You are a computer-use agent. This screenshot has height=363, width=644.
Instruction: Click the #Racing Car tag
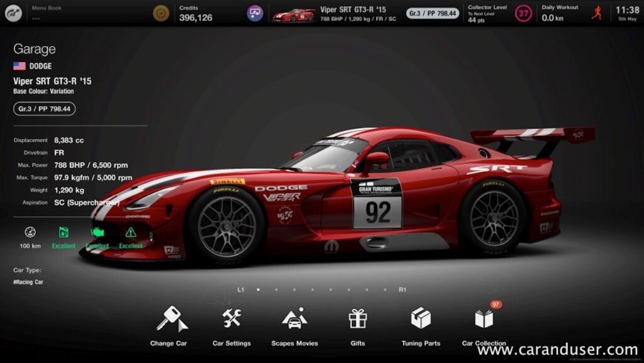click(28, 282)
